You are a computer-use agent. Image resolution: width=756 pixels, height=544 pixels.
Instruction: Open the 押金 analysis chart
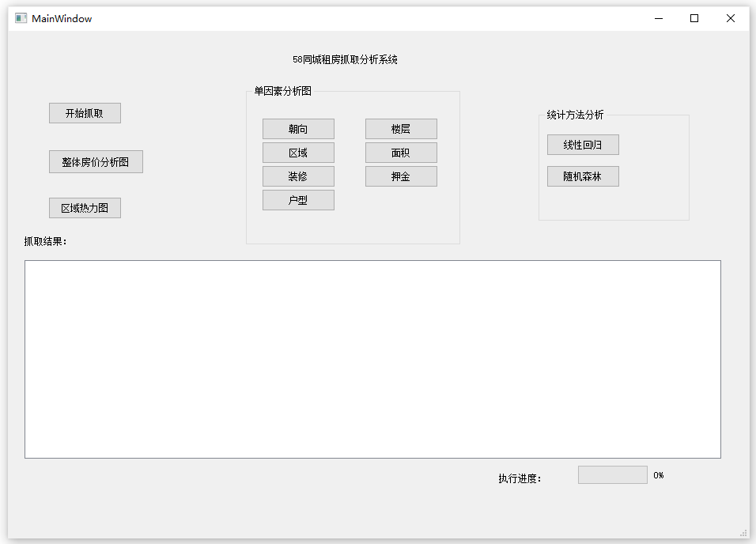click(x=401, y=176)
